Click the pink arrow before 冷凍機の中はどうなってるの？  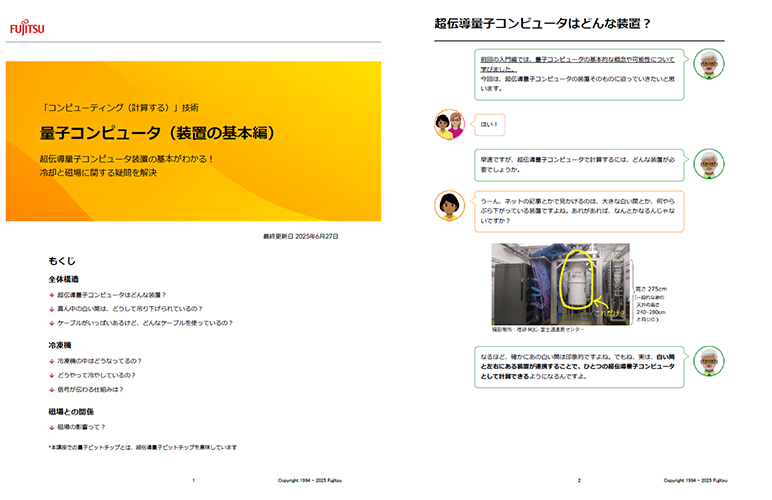point(51,361)
